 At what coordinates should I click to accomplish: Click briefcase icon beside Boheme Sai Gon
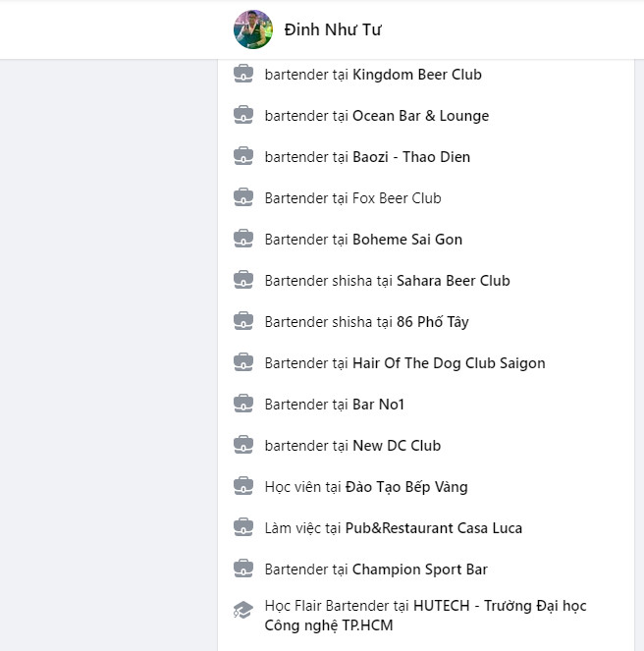[x=243, y=239]
